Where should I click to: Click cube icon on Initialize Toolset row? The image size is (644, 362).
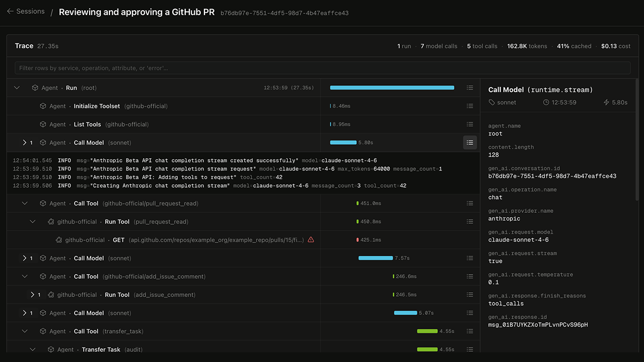pyautogui.click(x=43, y=106)
